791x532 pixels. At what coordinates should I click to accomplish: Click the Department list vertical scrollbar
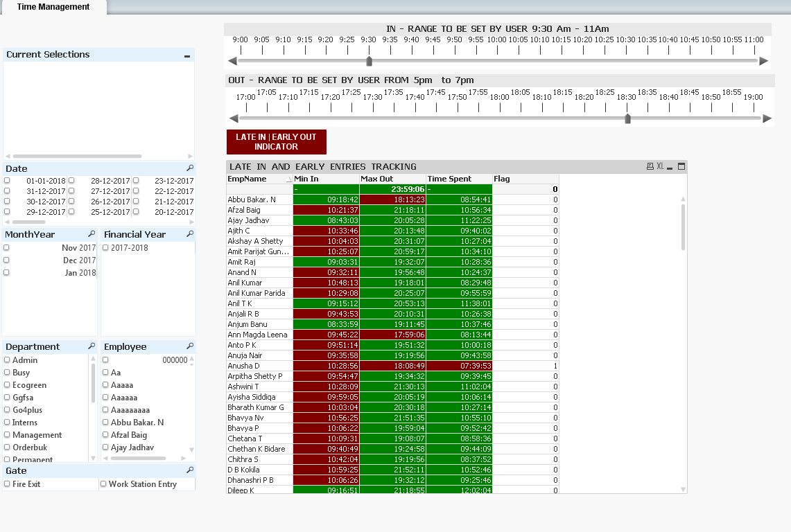93,382
